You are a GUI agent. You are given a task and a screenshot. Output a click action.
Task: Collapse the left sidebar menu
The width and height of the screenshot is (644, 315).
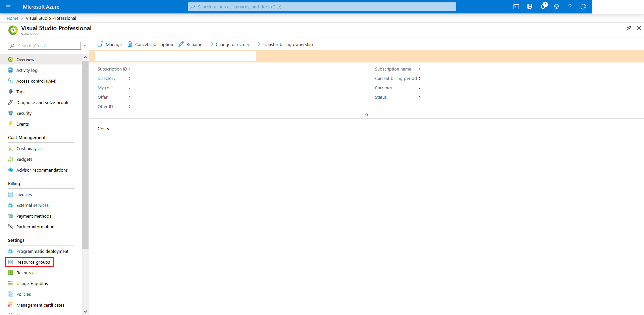85,46
